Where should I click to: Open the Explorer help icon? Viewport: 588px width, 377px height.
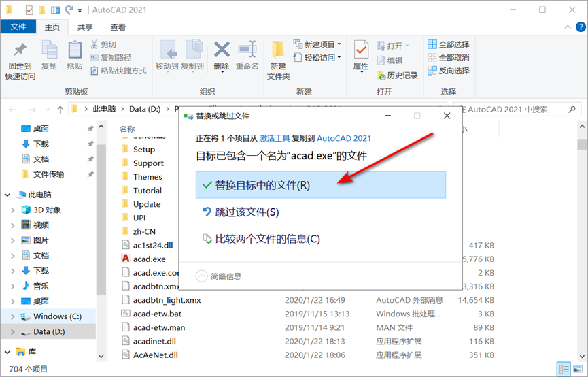click(581, 27)
